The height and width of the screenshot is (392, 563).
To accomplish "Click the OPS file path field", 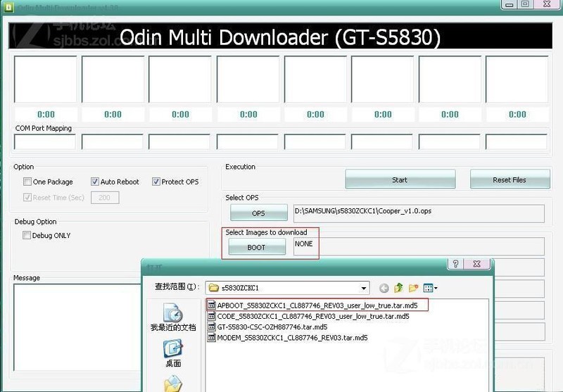I will coord(419,213).
